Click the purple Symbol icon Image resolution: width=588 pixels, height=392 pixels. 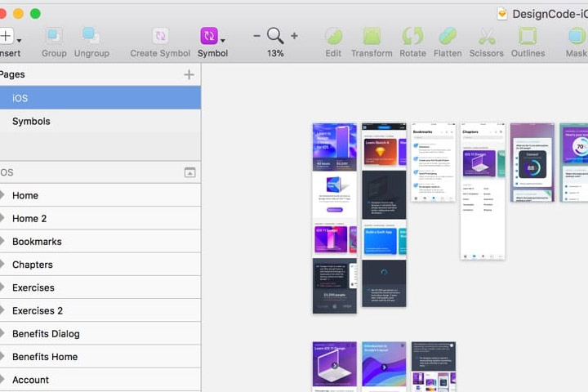209,36
